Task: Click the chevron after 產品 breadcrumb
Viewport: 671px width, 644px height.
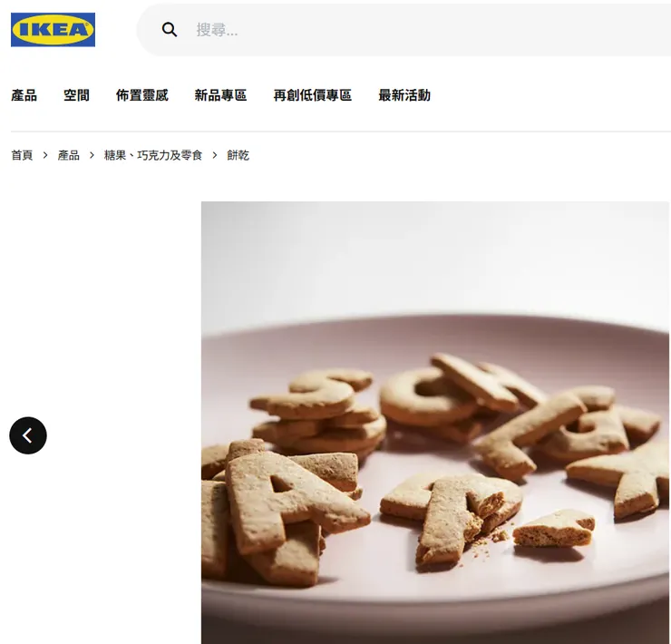Action: 92,155
